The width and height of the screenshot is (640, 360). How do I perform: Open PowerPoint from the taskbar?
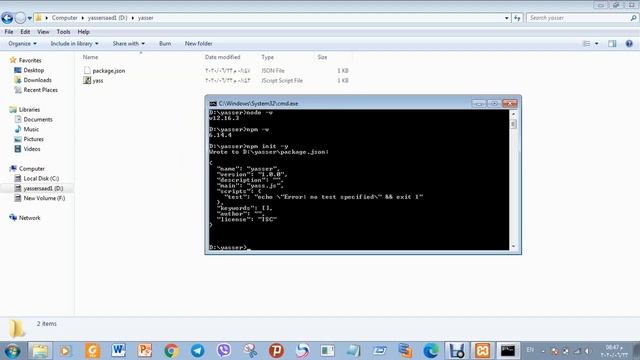(x=144, y=351)
